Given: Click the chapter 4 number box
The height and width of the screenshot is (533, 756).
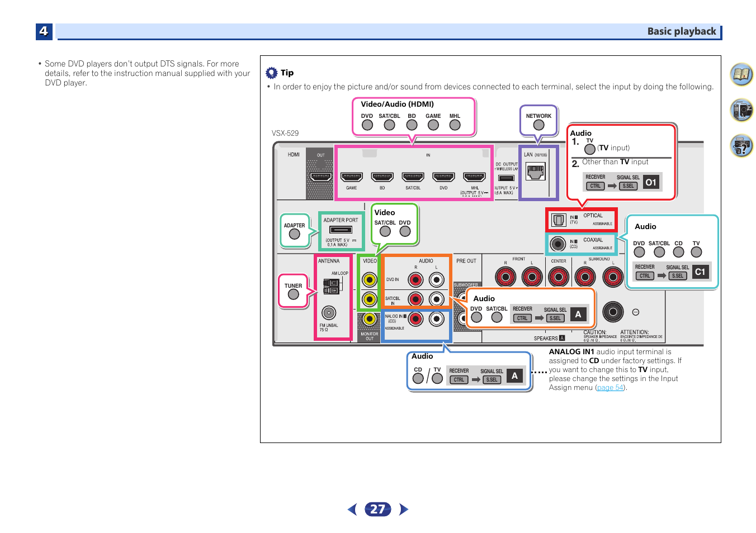Looking at the screenshot, I should click(x=44, y=31).
